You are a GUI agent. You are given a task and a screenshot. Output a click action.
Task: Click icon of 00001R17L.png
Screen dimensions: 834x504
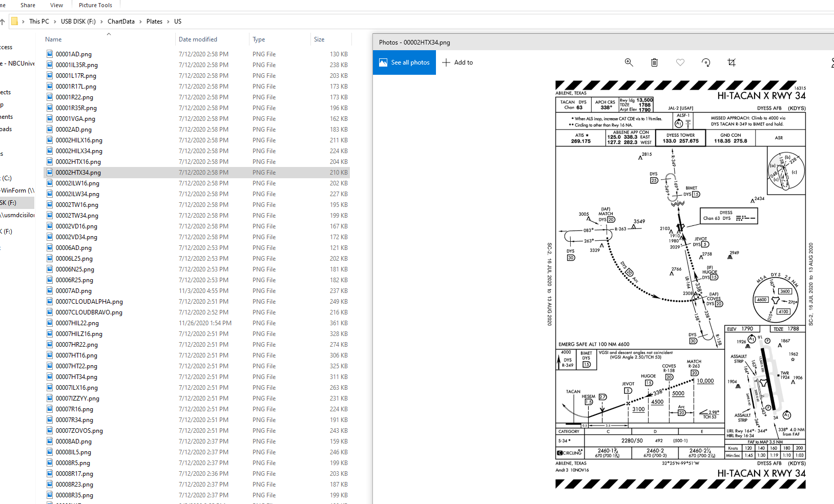(50, 87)
